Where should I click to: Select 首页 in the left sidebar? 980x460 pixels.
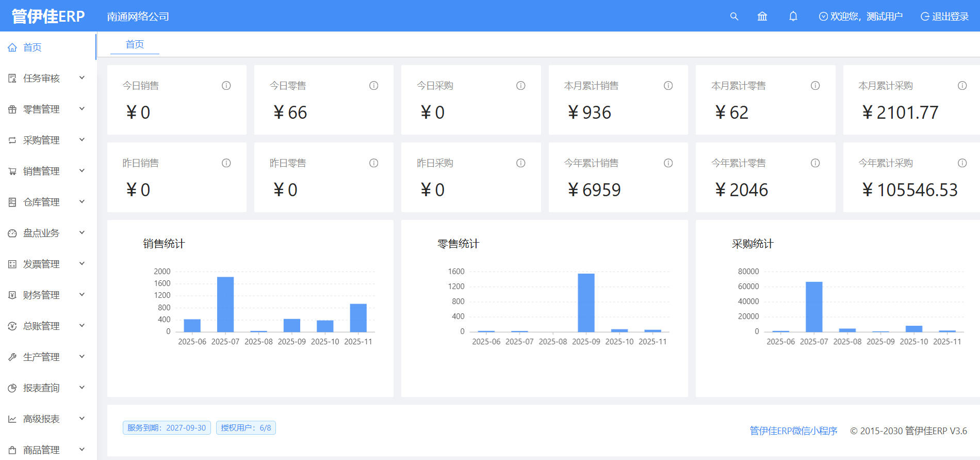pyautogui.click(x=32, y=47)
